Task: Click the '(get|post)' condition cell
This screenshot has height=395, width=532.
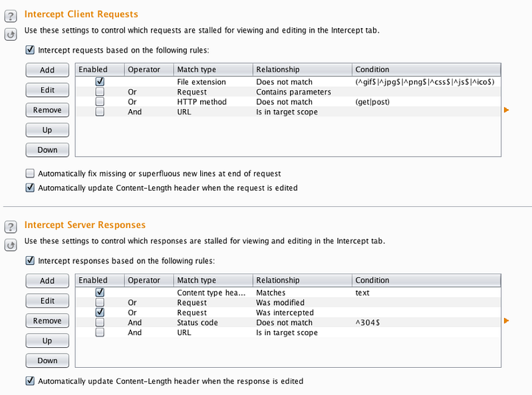Action: point(426,102)
